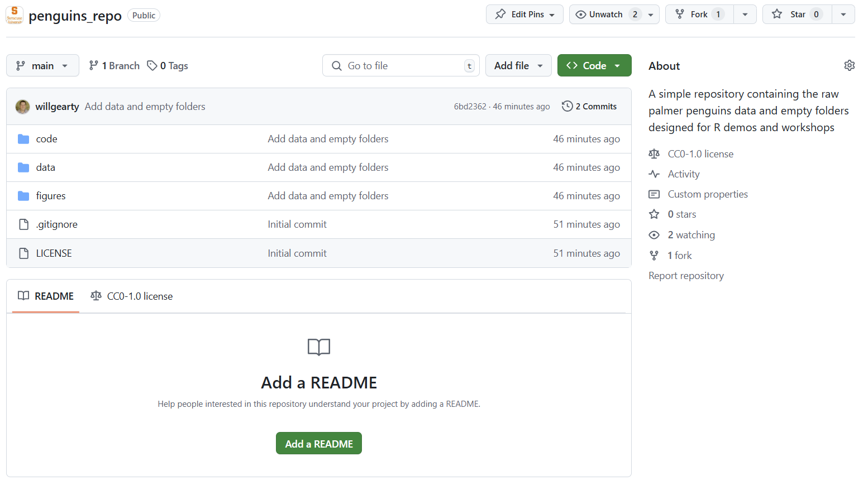
Task: Click the search magnifier icon in Go to file
Action: (337, 66)
